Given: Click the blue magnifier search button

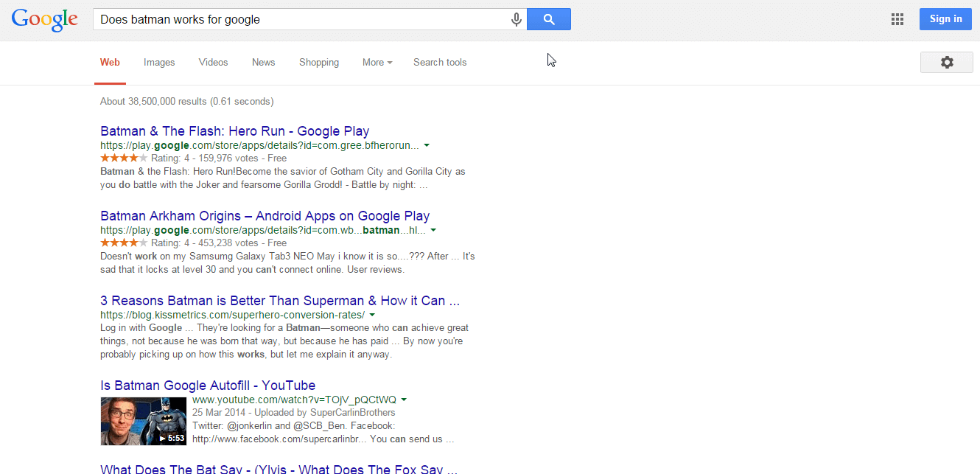Looking at the screenshot, I should [x=549, y=20].
